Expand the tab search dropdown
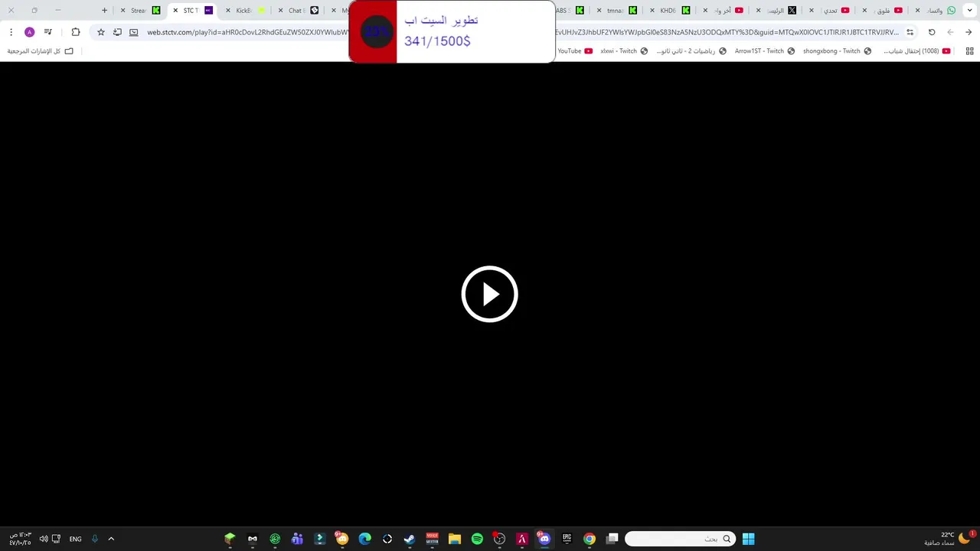 tap(969, 10)
